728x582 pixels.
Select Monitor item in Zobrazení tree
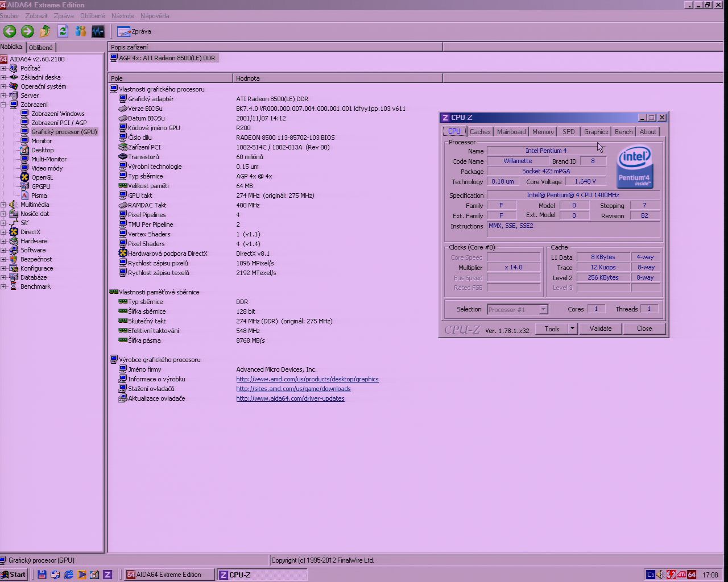pos(42,141)
